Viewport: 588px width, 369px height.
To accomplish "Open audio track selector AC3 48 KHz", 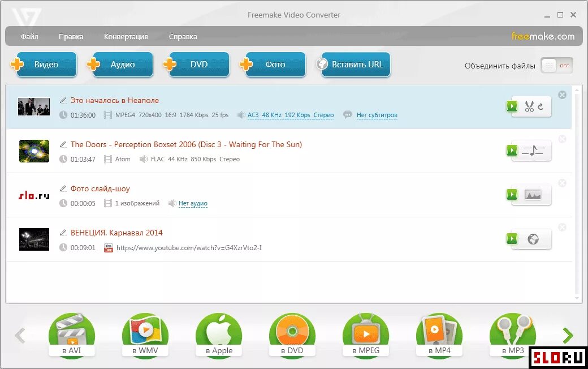I will click(291, 115).
